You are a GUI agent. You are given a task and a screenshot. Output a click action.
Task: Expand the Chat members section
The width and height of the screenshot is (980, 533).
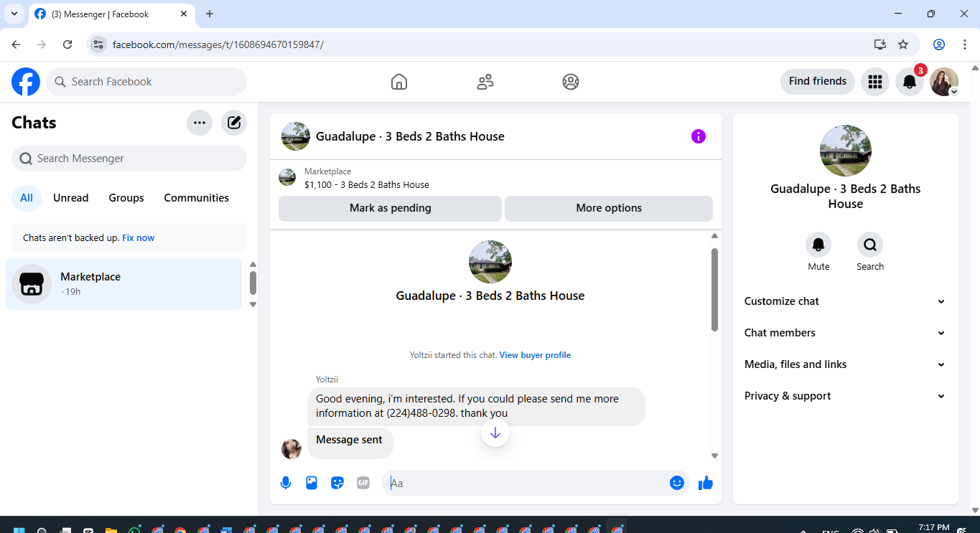845,333
